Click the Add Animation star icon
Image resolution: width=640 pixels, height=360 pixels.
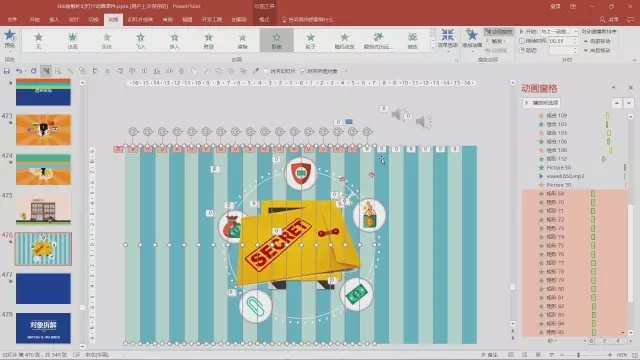click(472, 39)
